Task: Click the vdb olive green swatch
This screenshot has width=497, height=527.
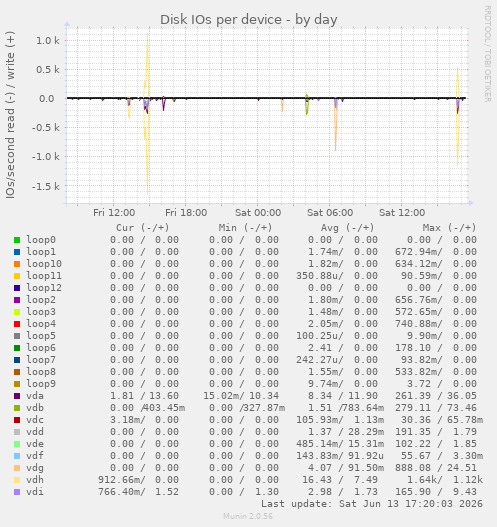Action: 17,408
